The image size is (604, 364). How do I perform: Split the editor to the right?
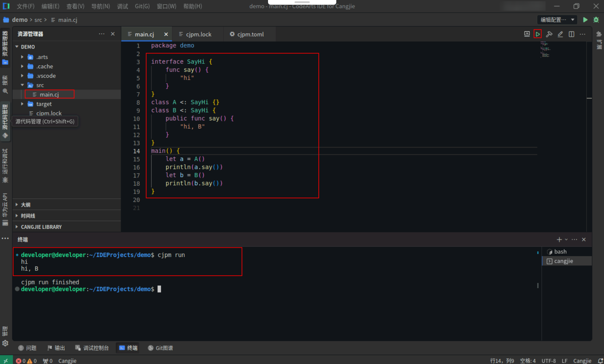[x=571, y=34]
